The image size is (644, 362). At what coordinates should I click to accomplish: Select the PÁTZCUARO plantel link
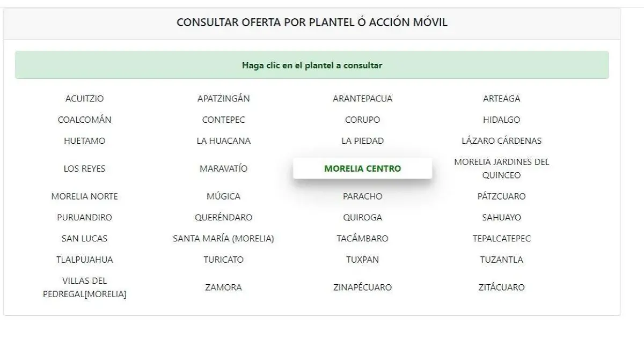[x=502, y=196]
